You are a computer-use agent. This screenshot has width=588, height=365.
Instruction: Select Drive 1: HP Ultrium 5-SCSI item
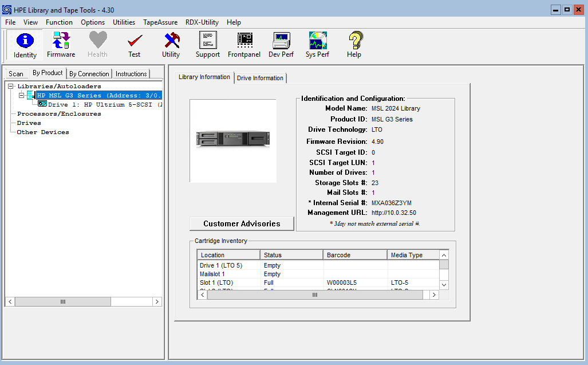[x=105, y=105]
